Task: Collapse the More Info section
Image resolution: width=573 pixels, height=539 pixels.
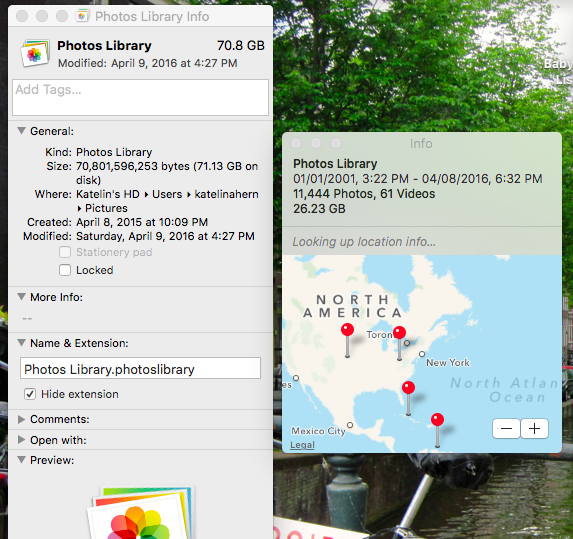Action: (x=22, y=297)
